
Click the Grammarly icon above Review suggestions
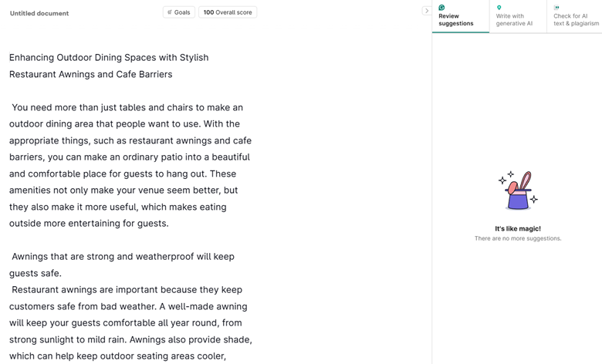click(x=441, y=8)
